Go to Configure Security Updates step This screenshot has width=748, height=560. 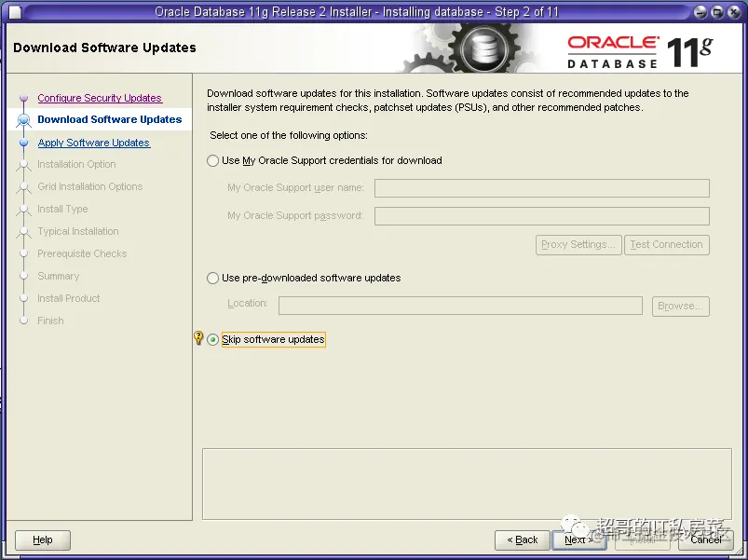pyautogui.click(x=100, y=98)
